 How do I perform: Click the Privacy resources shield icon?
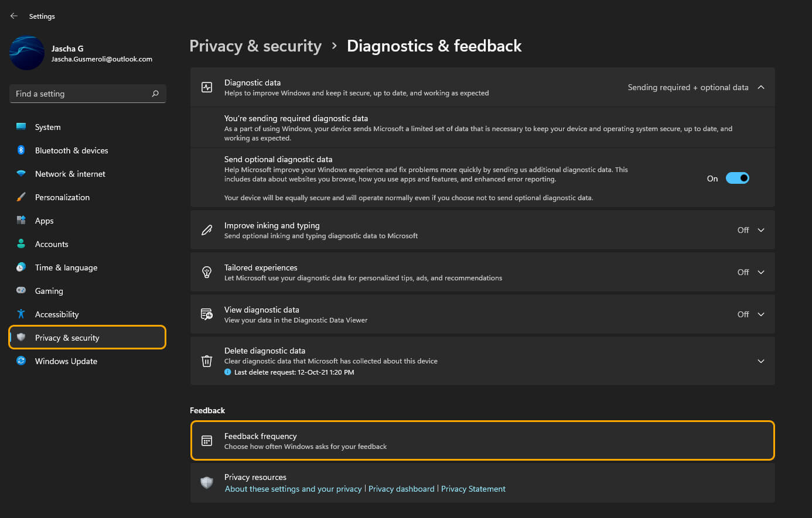click(207, 483)
